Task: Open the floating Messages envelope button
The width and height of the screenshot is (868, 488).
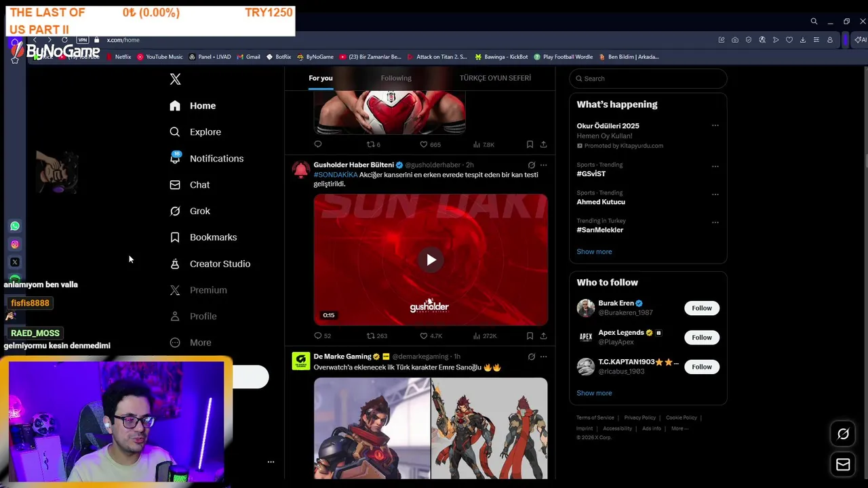Action: tap(843, 464)
